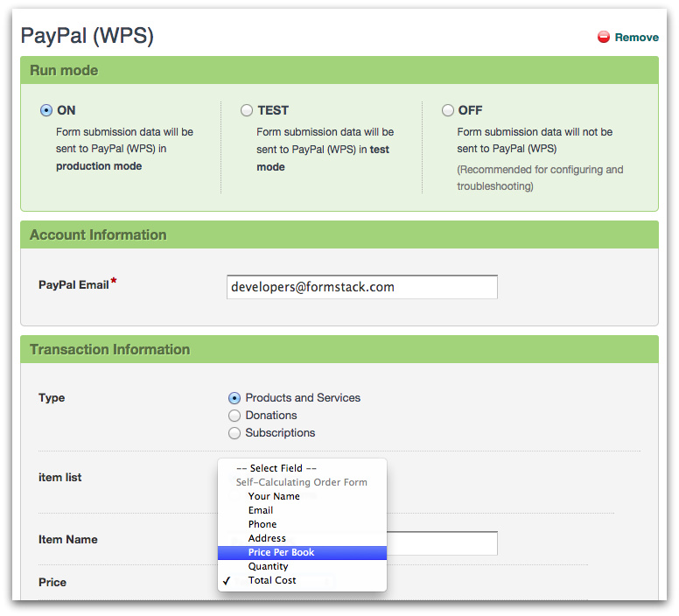Select the TEST run mode radio button
Viewport: 679px width, 616px height.
247,110
